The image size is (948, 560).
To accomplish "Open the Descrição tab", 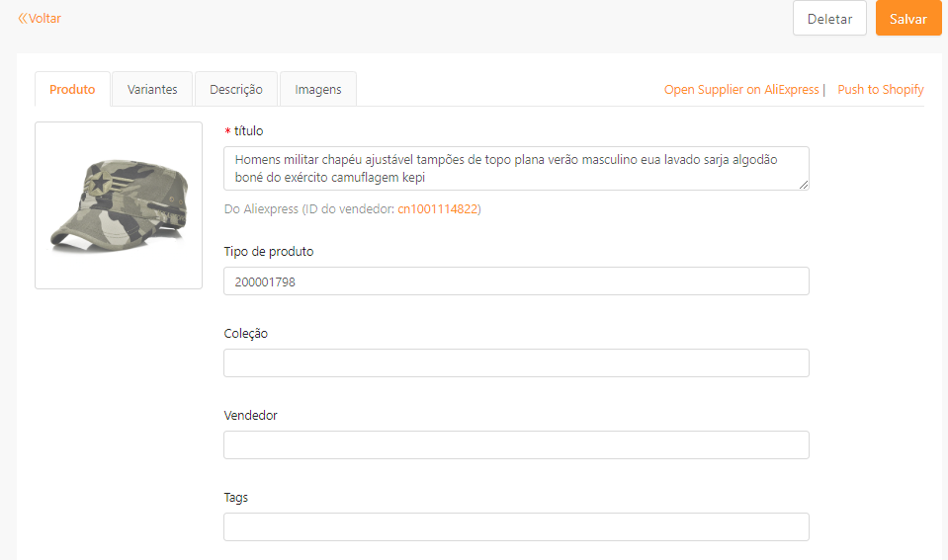I will click(x=236, y=90).
